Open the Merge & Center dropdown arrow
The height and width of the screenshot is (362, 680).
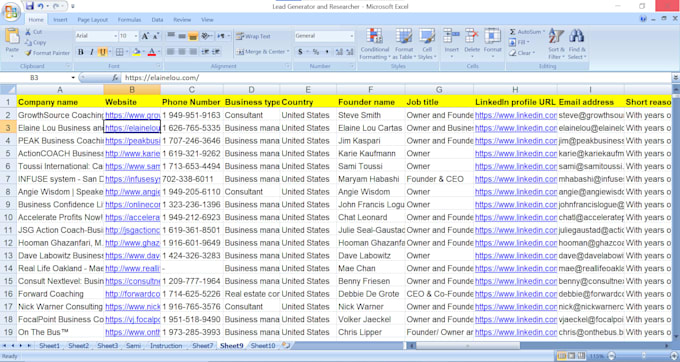pyautogui.click(x=288, y=52)
